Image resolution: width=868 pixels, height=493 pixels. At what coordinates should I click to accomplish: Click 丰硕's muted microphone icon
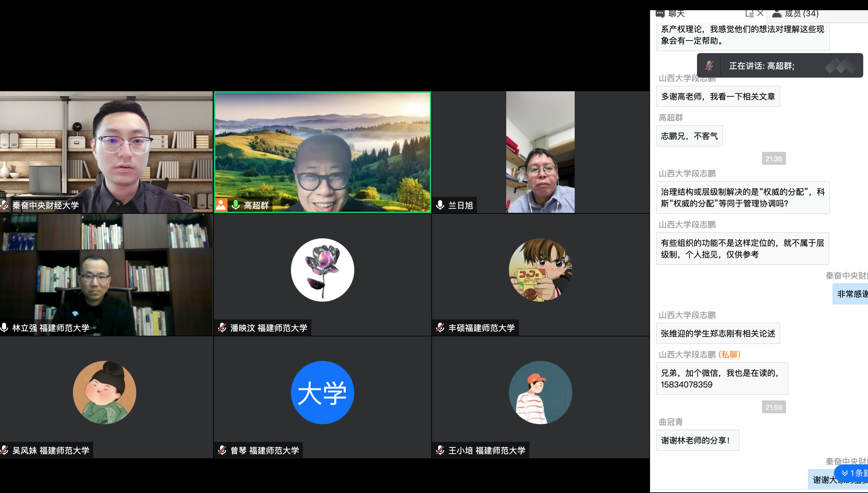(440, 328)
